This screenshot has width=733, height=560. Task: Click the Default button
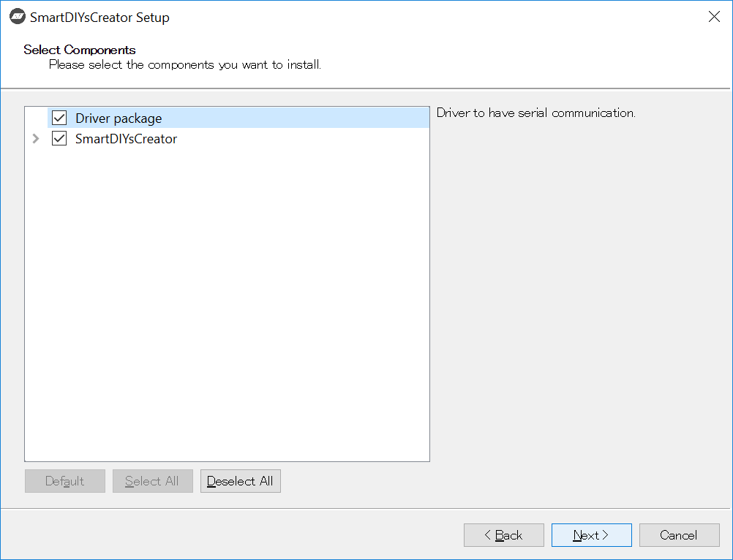click(x=65, y=481)
